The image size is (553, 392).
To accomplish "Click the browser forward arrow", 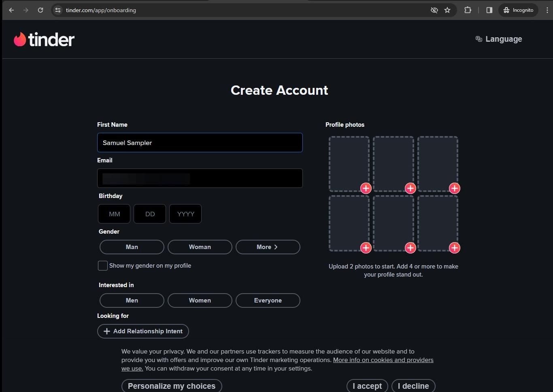I will pos(26,10).
